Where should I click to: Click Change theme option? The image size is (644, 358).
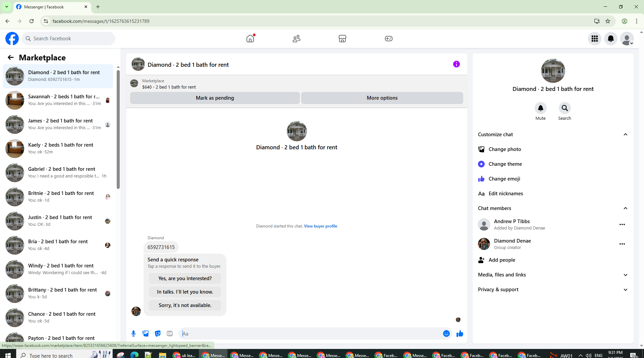coord(553,164)
